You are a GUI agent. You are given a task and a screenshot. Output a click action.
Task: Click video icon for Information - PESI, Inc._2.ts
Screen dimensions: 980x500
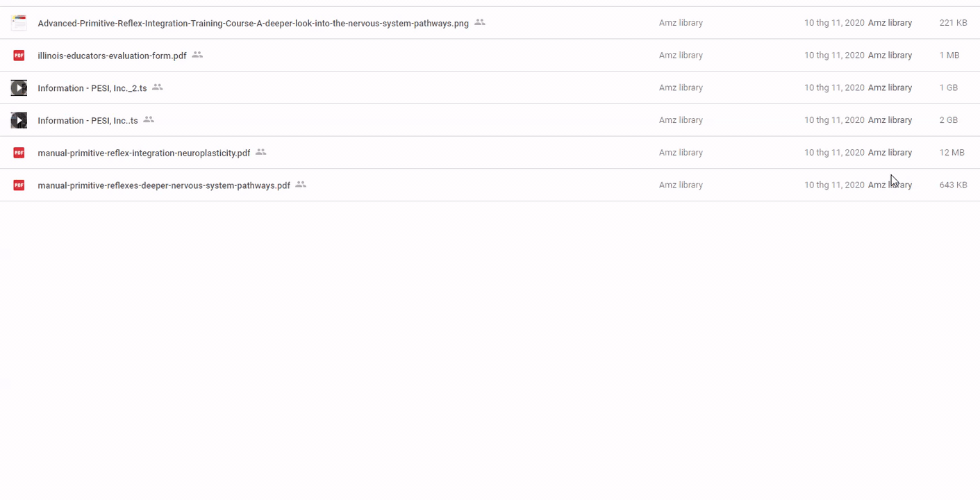click(19, 88)
